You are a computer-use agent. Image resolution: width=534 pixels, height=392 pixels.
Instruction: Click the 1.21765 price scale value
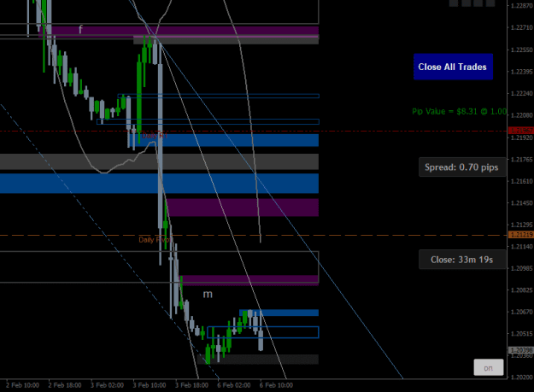[522, 160]
